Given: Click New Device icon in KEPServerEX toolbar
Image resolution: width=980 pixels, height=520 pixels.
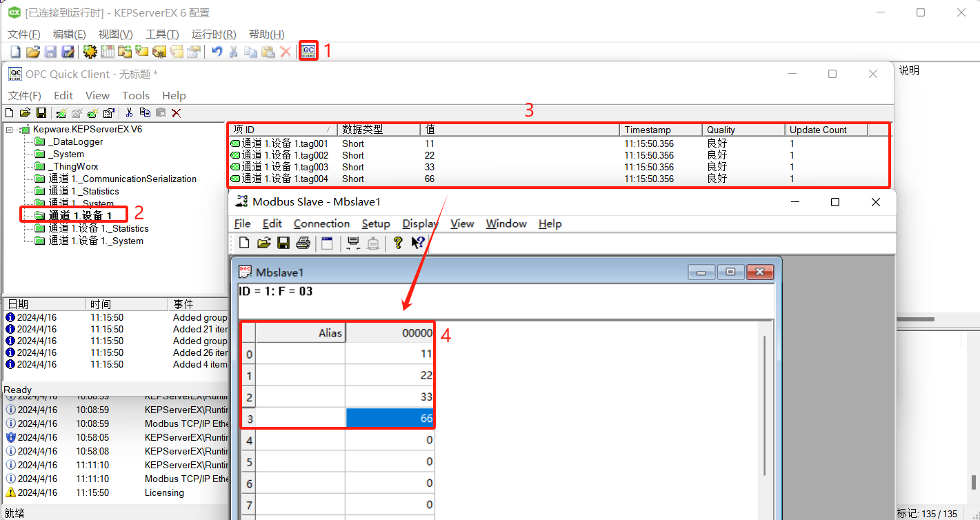Looking at the screenshot, I should coord(108,52).
